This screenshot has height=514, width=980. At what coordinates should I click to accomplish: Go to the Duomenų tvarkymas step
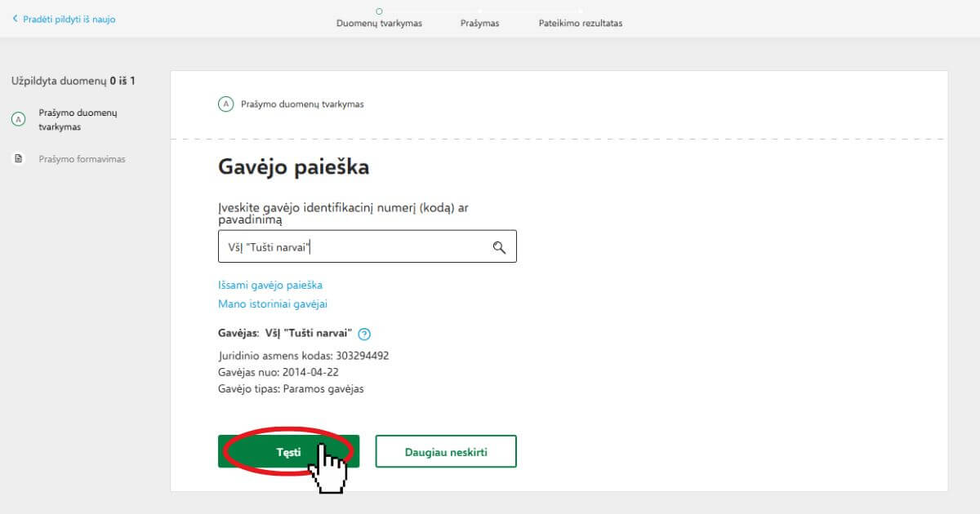(x=379, y=24)
